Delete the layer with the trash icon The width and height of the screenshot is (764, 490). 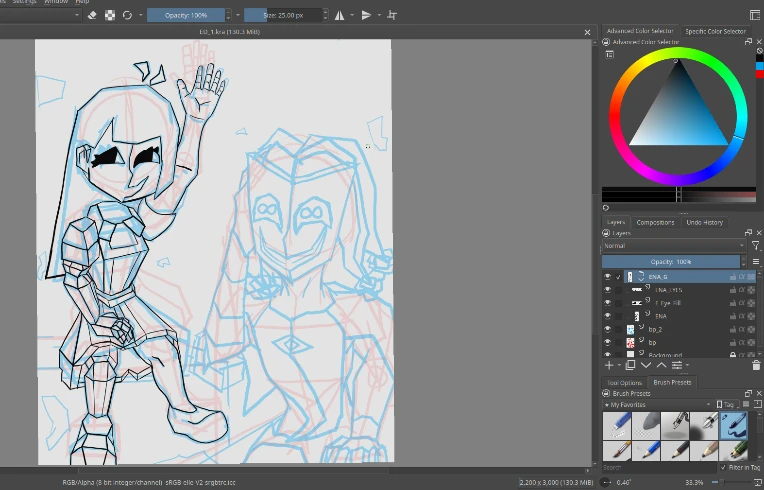756,366
